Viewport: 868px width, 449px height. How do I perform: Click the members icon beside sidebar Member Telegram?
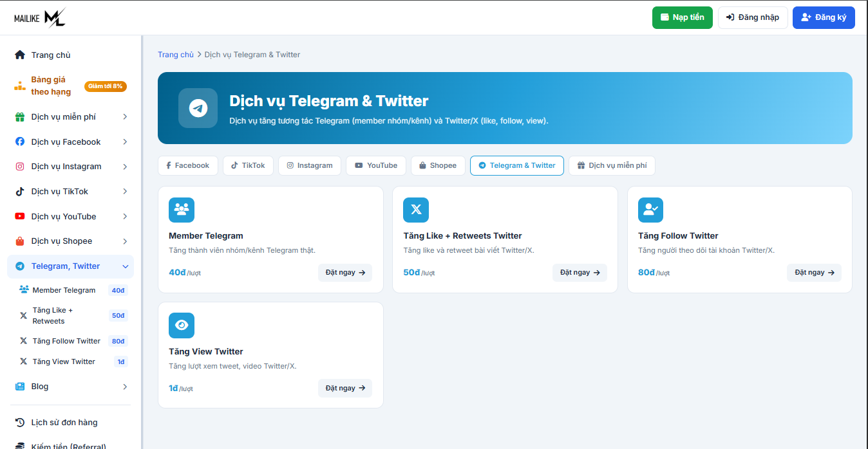tap(24, 290)
